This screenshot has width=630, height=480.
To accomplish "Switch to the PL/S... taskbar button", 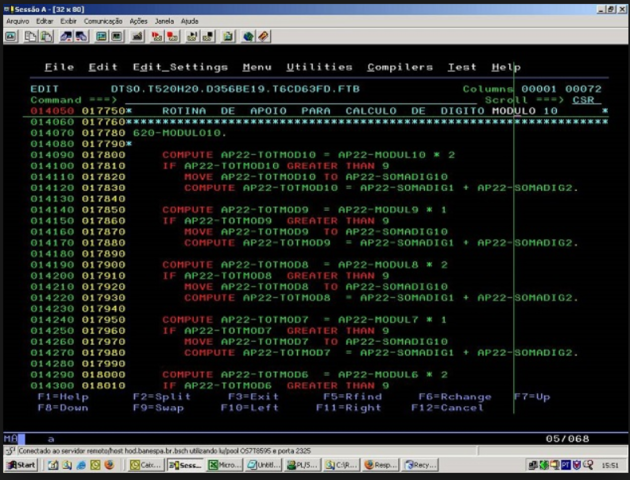I will (x=303, y=465).
